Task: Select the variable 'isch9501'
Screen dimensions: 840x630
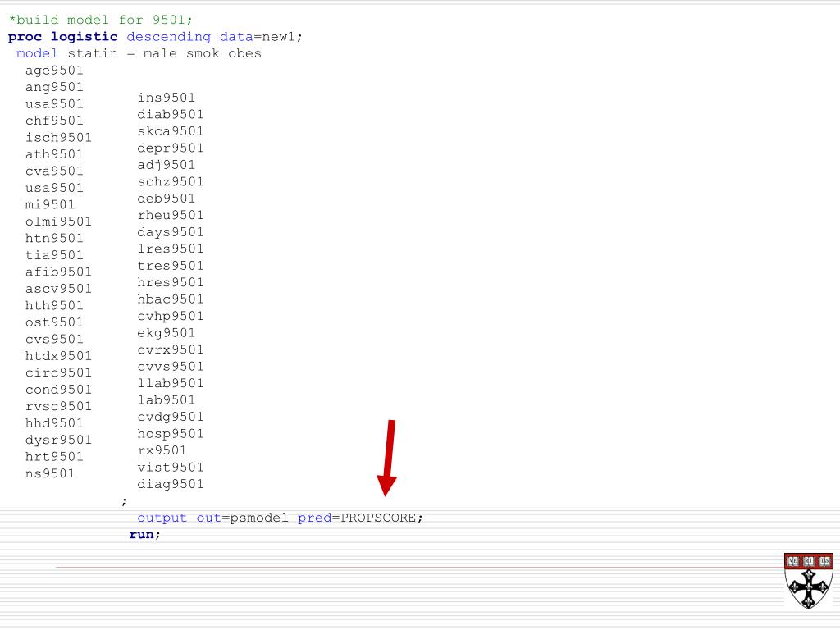Action: (x=58, y=138)
